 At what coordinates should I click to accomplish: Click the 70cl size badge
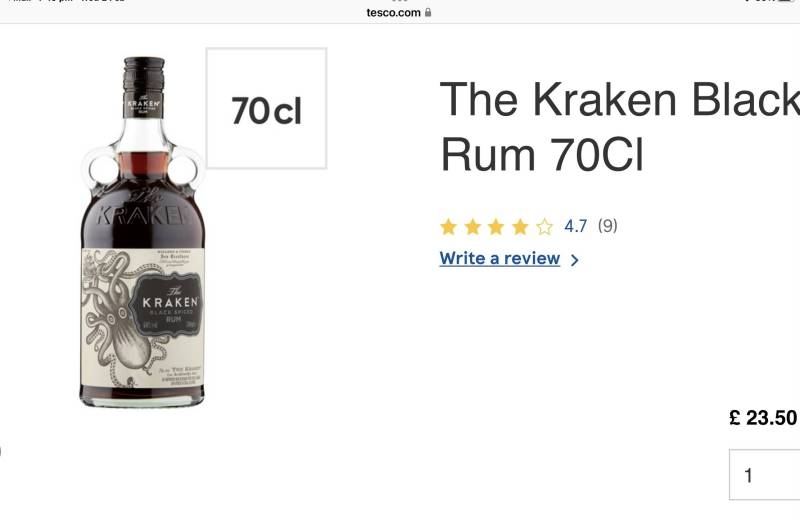266,108
